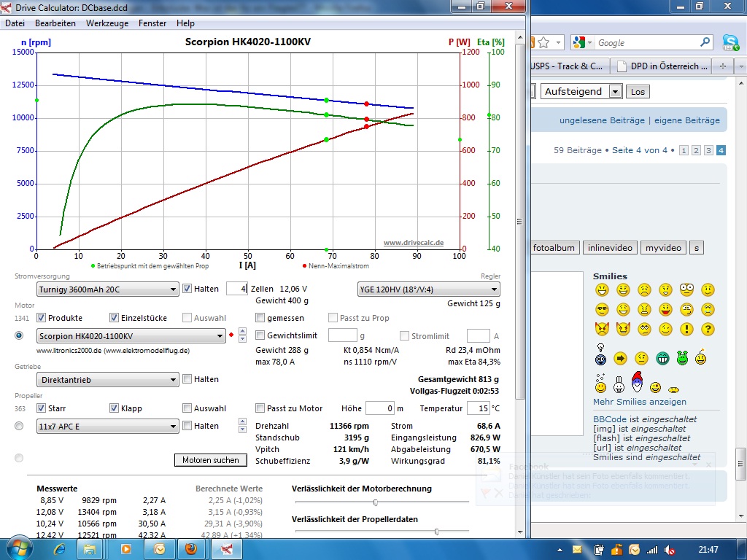Enable the Passt zu Motor checkbox

click(x=260, y=408)
